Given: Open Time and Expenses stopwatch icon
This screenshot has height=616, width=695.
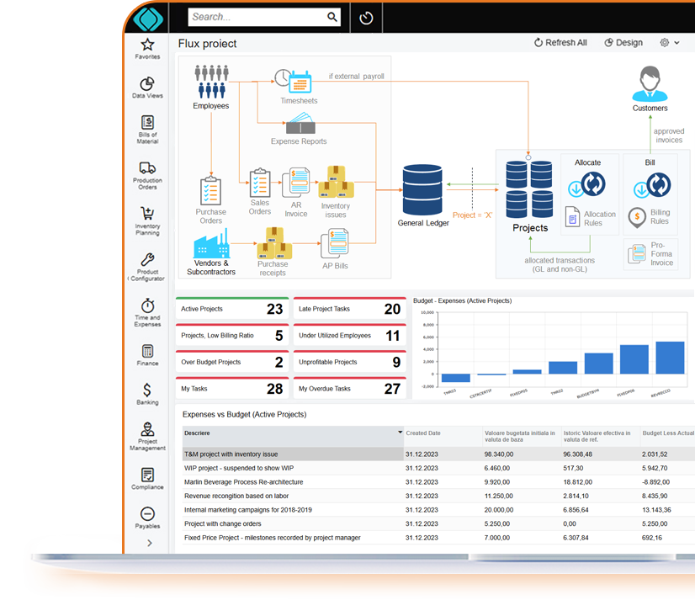Looking at the screenshot, I should pyautogui.click(x=147, y=305).
